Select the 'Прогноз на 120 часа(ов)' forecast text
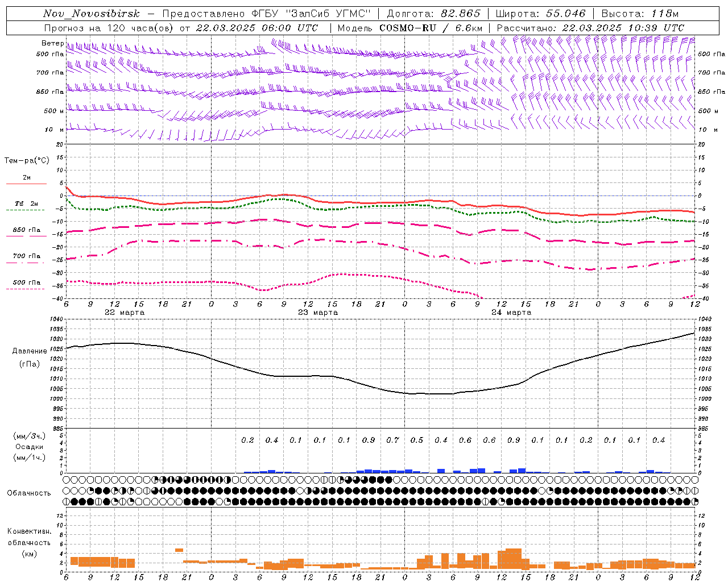The image size is (728, 582). (x=109, y=27)
